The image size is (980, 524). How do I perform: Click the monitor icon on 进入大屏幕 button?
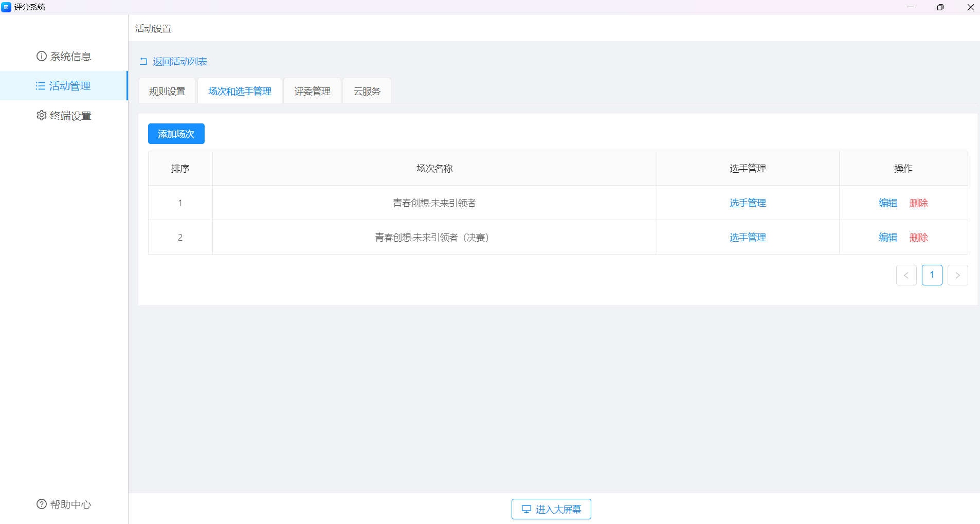pos(527,509)
